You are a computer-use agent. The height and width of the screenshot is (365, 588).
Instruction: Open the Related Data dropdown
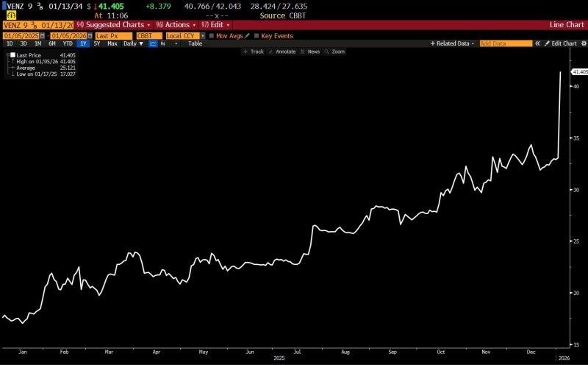click(x=452, y=43)
